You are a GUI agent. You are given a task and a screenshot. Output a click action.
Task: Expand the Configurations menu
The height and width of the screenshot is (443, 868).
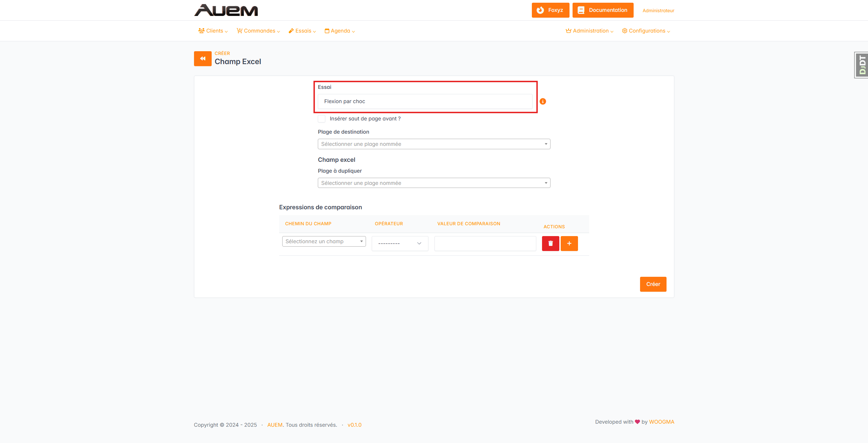[646, 31]
